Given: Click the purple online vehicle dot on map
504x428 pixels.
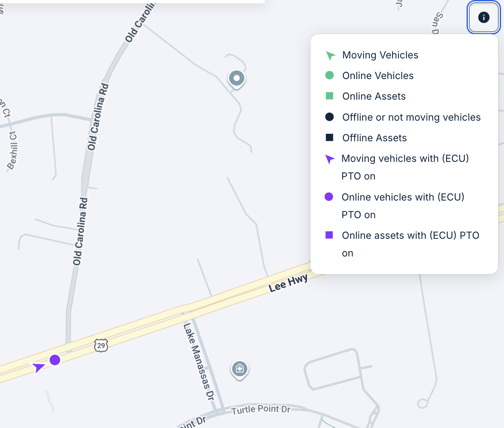Looking at the screenshot, I should coord(55,360).
